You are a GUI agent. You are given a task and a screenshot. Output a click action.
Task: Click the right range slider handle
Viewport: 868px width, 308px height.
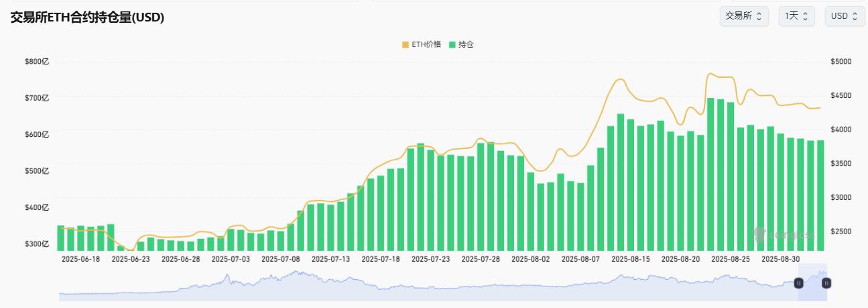[x=826, y=283]
